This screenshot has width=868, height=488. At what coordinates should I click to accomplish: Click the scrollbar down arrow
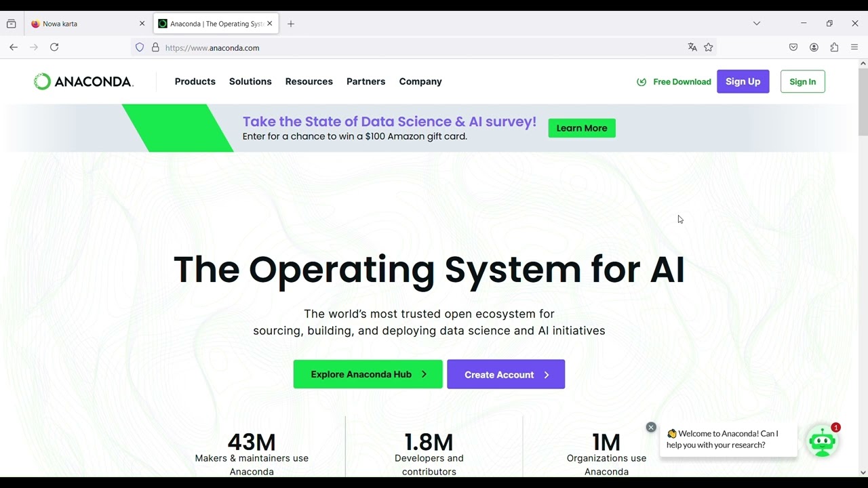coord(863,472)
